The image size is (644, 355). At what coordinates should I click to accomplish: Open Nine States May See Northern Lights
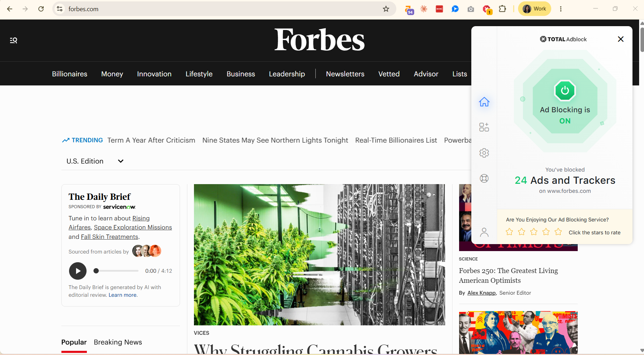tap(275, 140)
